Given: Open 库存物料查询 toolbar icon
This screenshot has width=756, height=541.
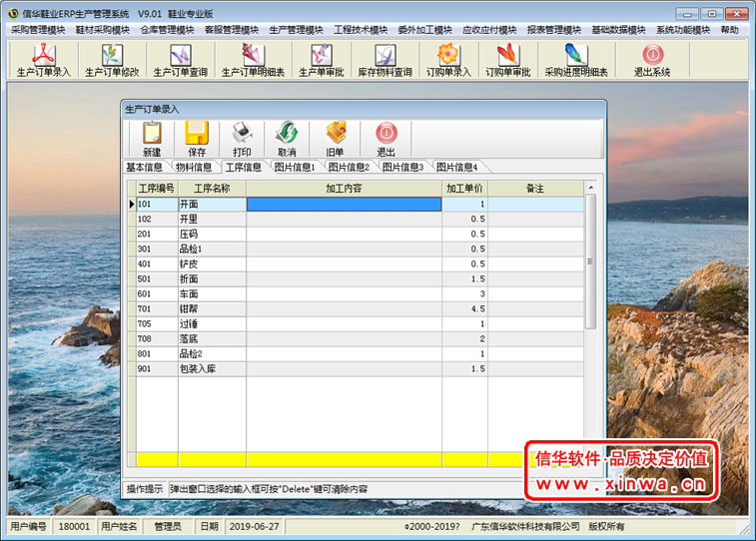Looking at the screenshot, I should (x=384, y=60).
